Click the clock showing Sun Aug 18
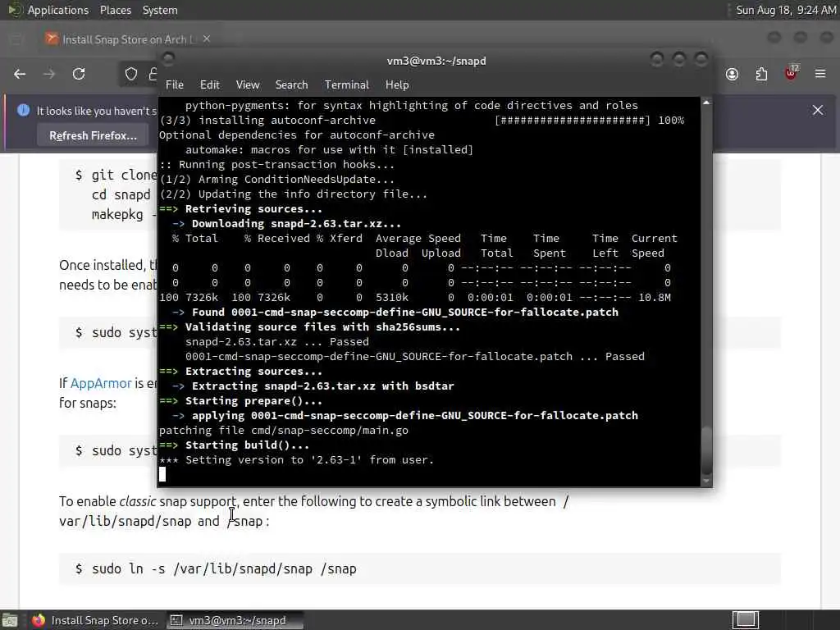Viewport: 840px width, 630px height. 785,10
